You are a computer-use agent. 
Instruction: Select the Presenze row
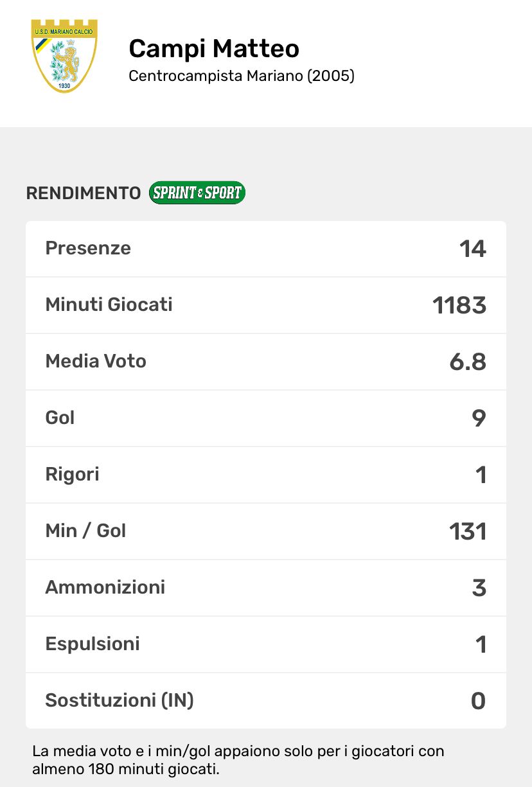[266, 249]
